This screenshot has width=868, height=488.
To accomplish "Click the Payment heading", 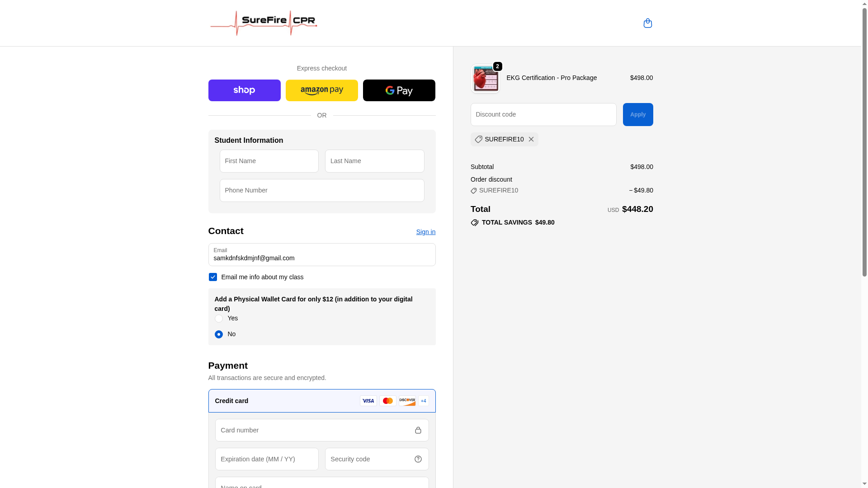I will (228, 366).
